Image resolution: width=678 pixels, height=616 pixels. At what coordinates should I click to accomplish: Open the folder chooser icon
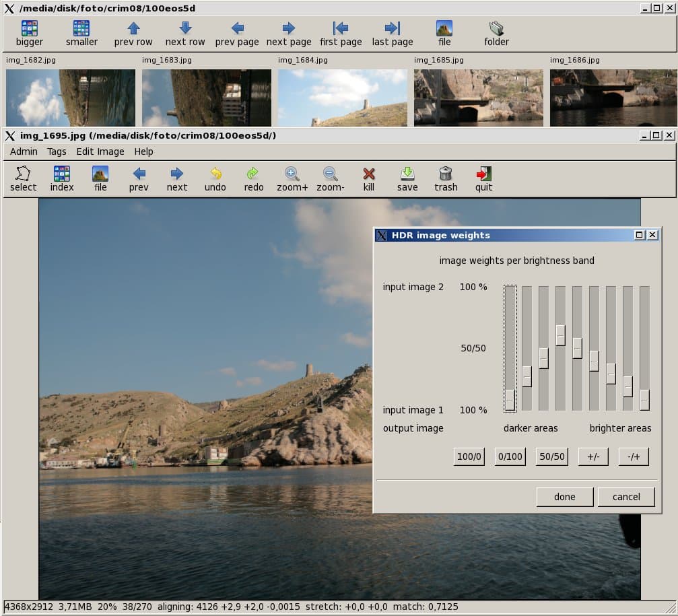pyautogui.click(x=496, y=28)
